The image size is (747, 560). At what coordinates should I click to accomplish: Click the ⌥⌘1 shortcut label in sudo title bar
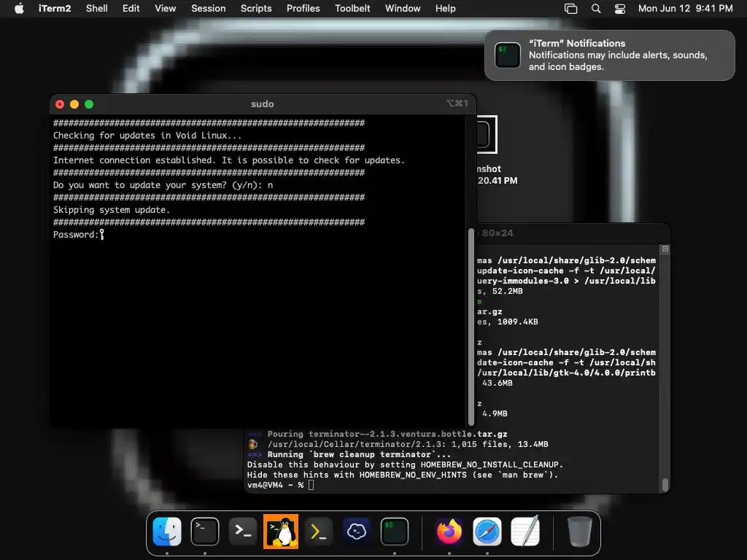[457, 104]
